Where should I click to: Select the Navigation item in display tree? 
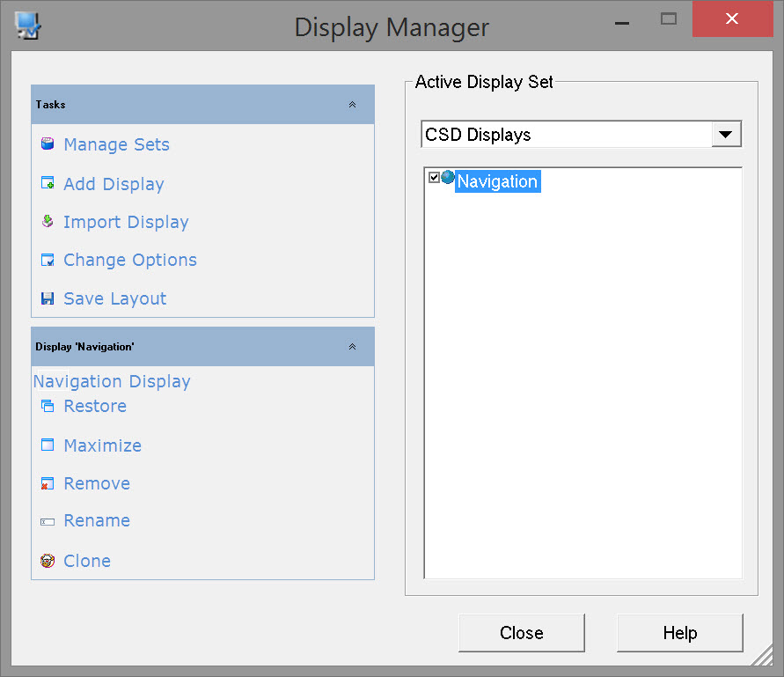[x=497, y=181]
